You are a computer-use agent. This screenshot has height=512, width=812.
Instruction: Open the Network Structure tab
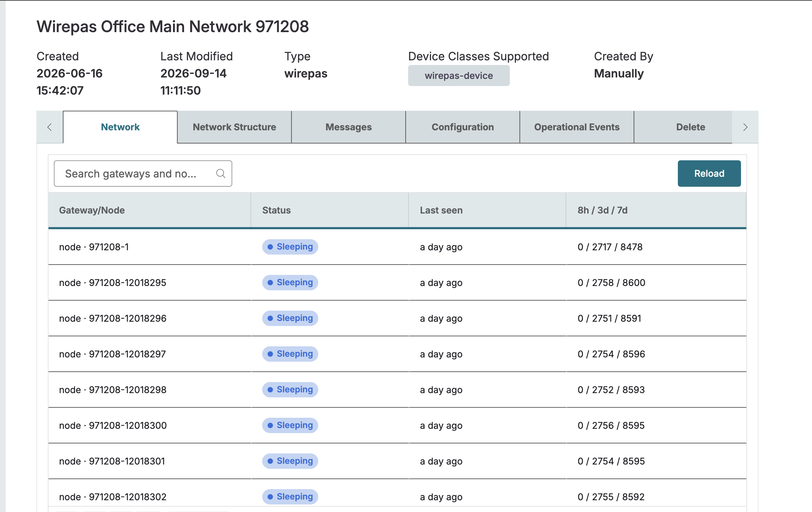click(x=234, y=127)
